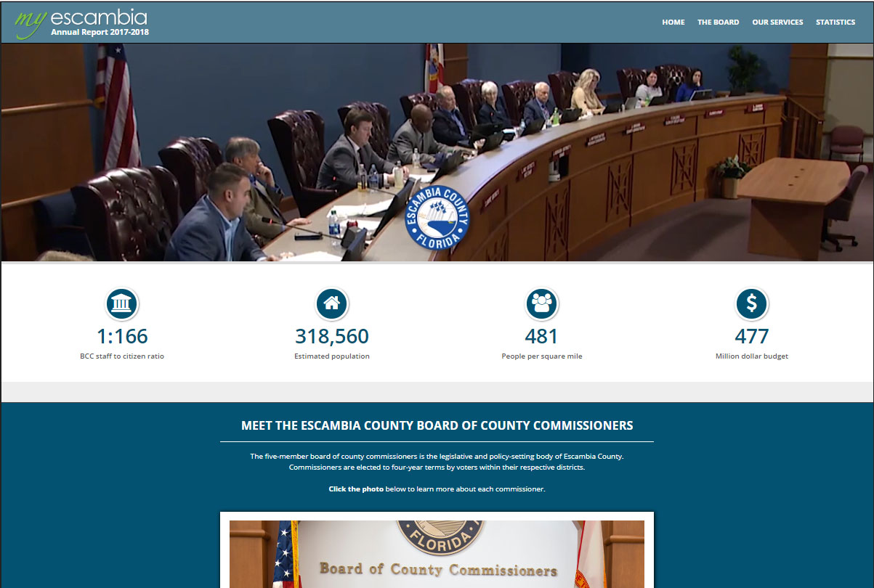Click the dollar sign icon above 477

click(751, 303)
